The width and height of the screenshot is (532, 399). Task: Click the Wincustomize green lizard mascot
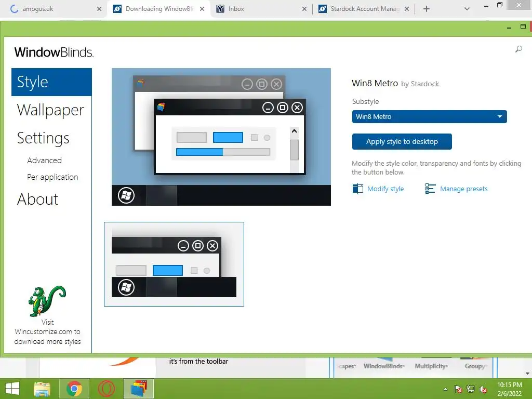(x=47, y=301)
